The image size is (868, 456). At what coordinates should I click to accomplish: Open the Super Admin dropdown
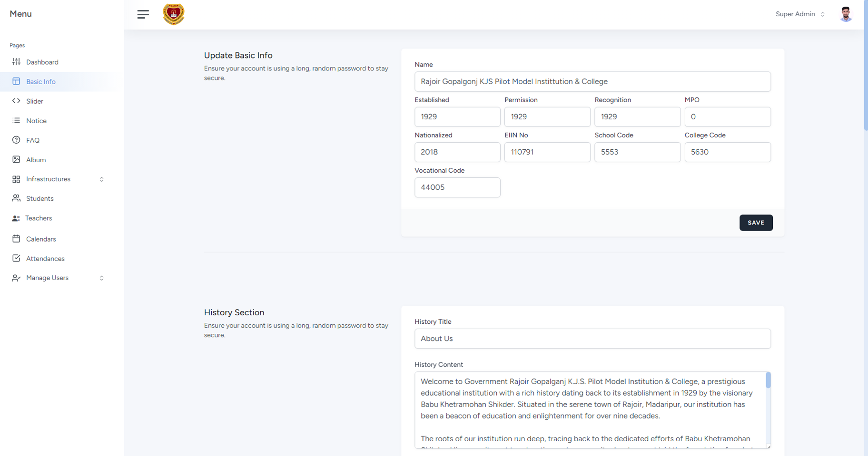(800, 14)
